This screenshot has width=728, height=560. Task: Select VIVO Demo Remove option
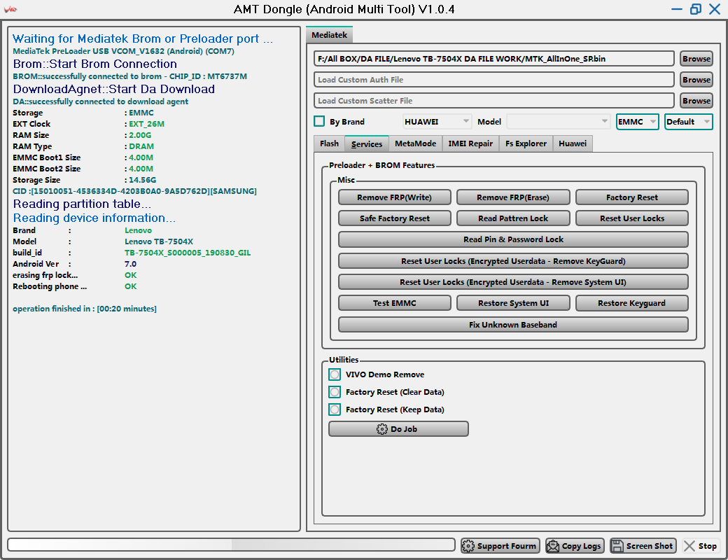coord(335,374)
